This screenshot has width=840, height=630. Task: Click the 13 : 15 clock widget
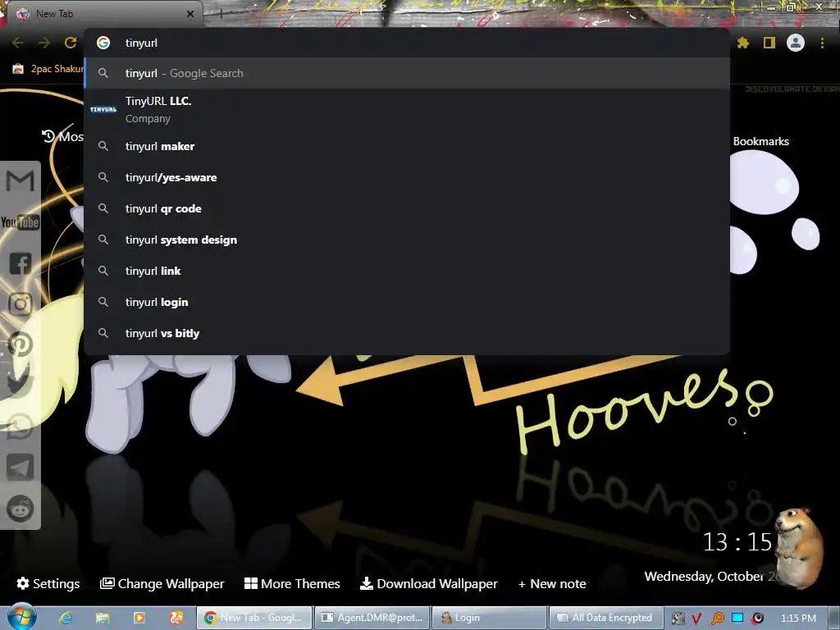coord(737,542)
